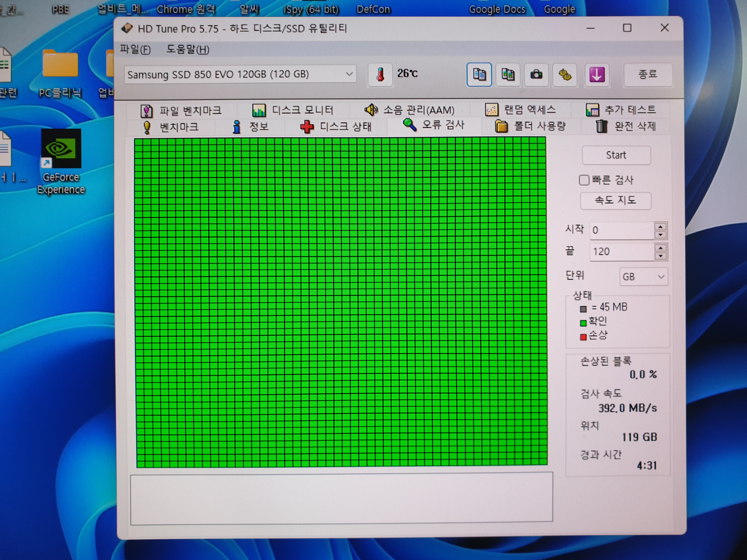This screenshot has width=747, height=560.
Task: Decrease the 끝 value with down arrow
Action: click(660, 256)
